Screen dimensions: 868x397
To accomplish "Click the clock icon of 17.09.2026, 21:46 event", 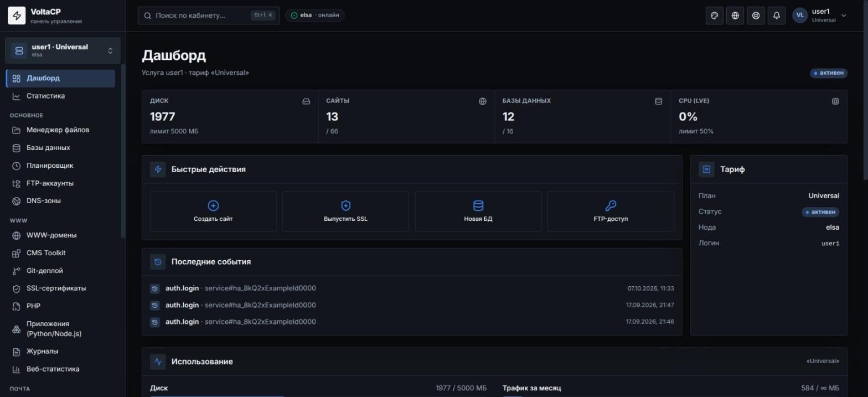I will (x=155, y=322).
